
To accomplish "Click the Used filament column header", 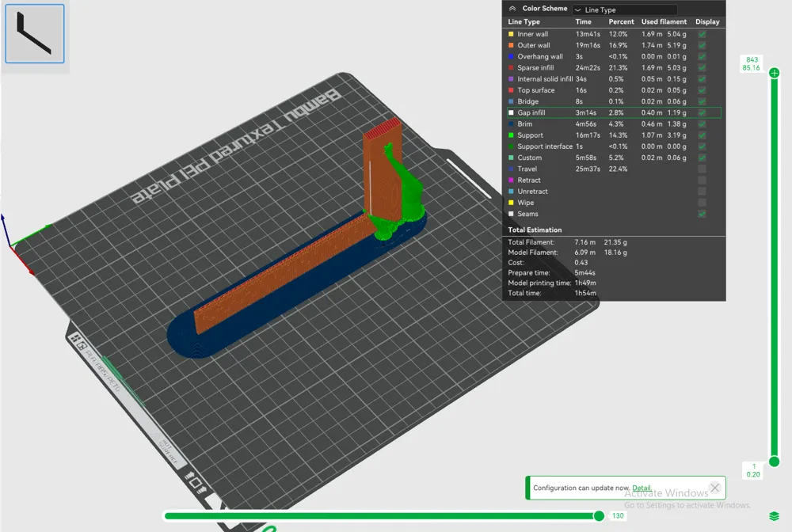I will (x=664, y=21).
